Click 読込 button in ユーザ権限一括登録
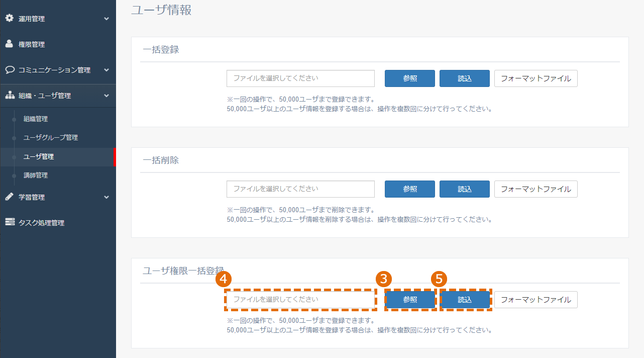 (465, 300)
